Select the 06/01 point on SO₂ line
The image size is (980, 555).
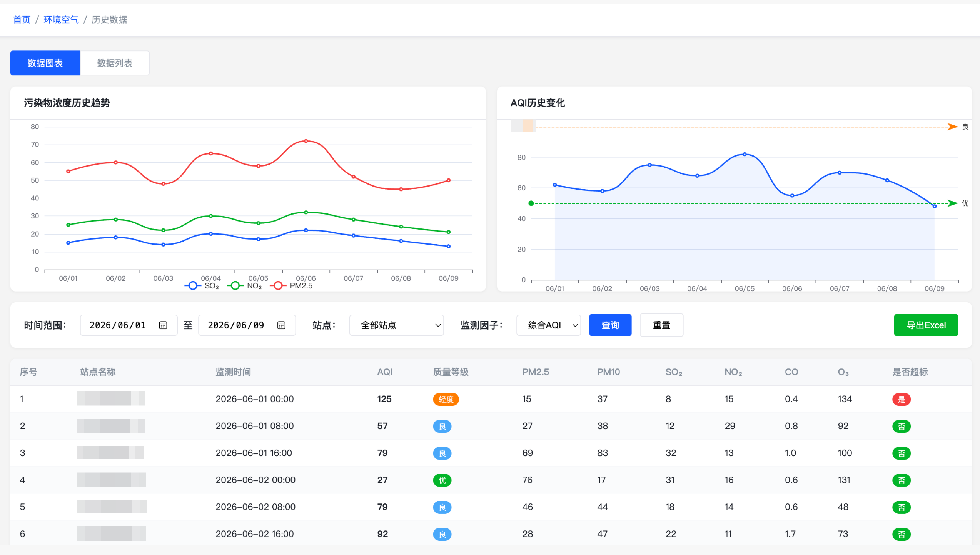pyautogui.click(x=68, y=243)
